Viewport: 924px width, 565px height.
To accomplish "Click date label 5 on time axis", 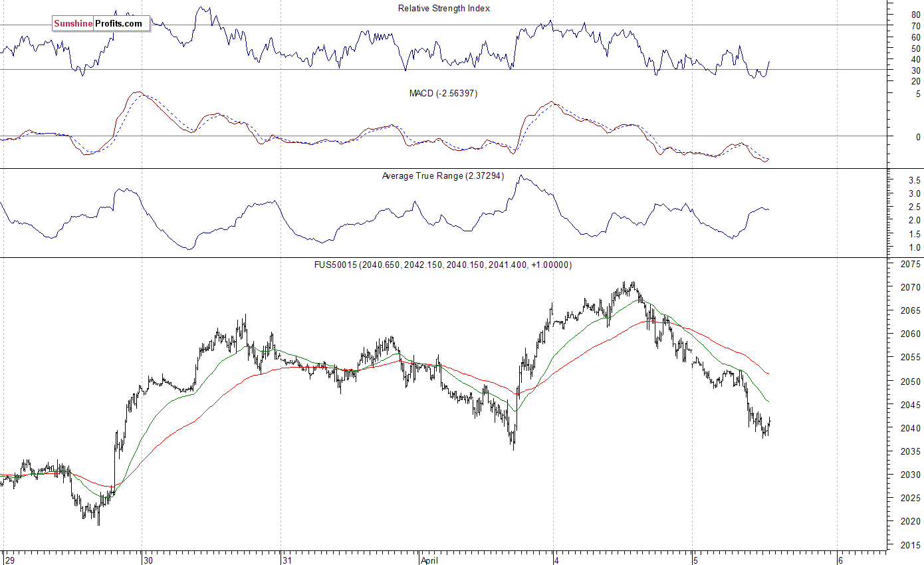I will 696,560.
